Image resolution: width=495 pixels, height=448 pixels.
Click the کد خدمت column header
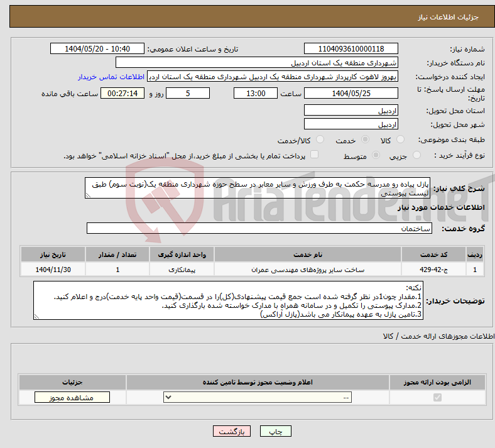click(434, 254)
